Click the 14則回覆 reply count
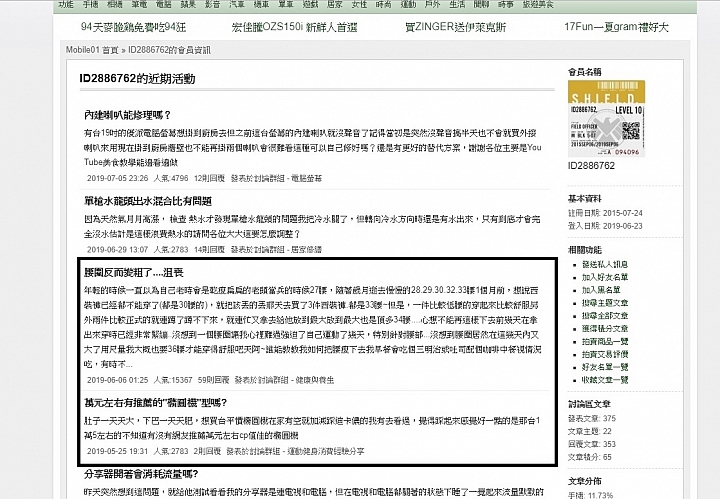 pyautogui.click(x=209, y=249)
